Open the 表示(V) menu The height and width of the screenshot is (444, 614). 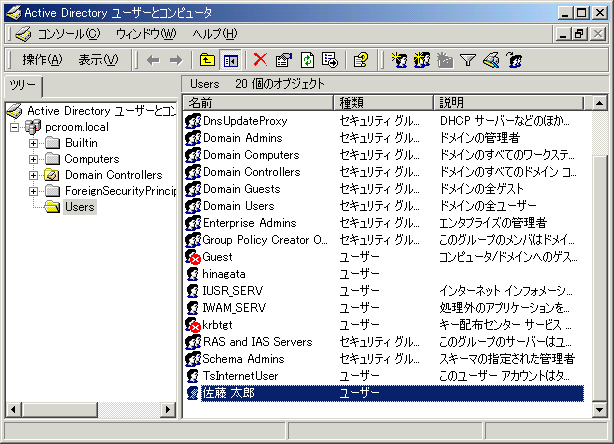98,60
